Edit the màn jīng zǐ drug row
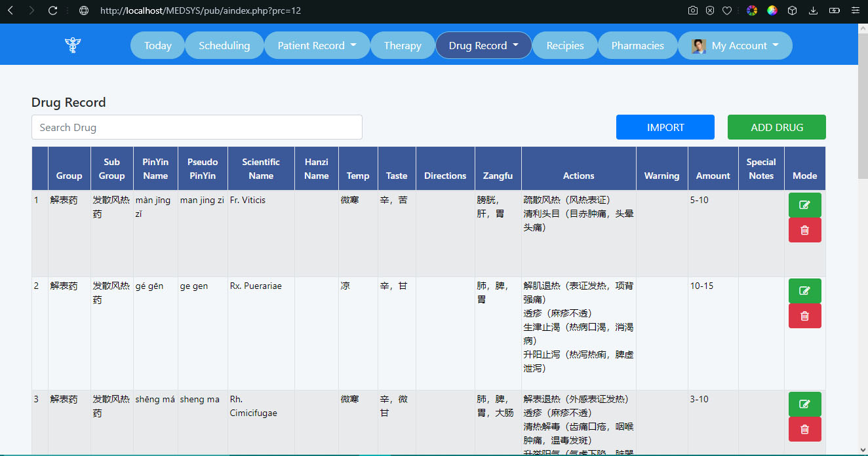Screen dimensions: 868x456 coord(804,205)
